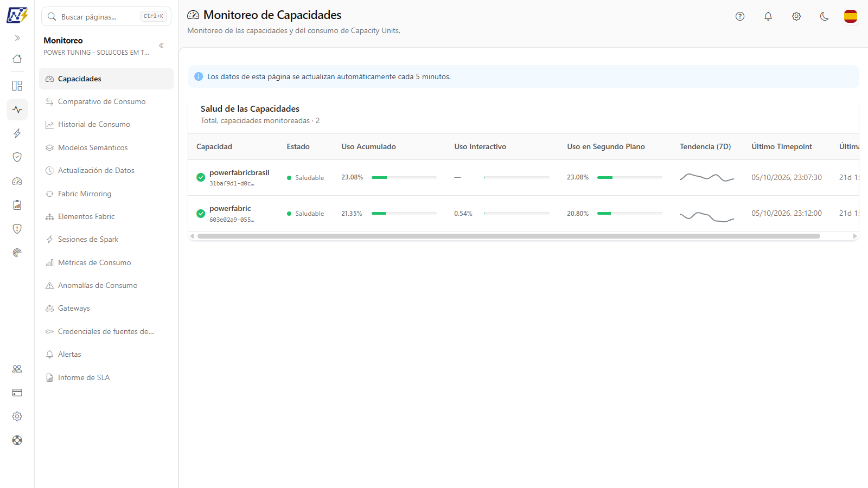Click the Último Timepoint column header
868x488 pixels.
tap(782, 146)
